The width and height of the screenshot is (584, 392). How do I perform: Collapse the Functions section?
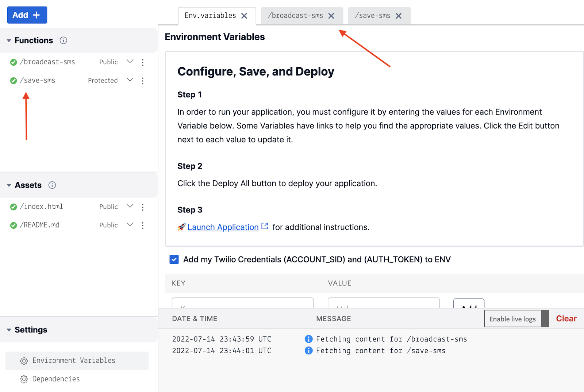9,41
